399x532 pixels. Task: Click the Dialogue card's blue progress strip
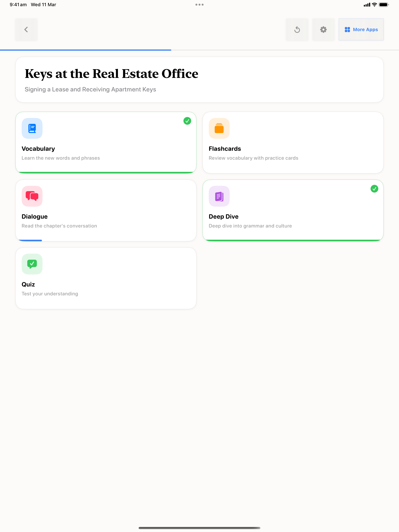coord(30,240)
